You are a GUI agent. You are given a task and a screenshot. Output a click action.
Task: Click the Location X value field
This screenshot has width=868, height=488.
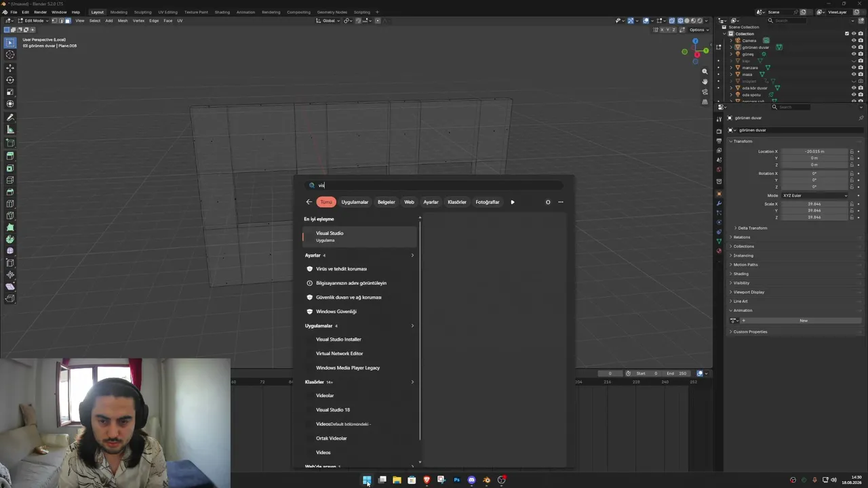coord(814,151)
